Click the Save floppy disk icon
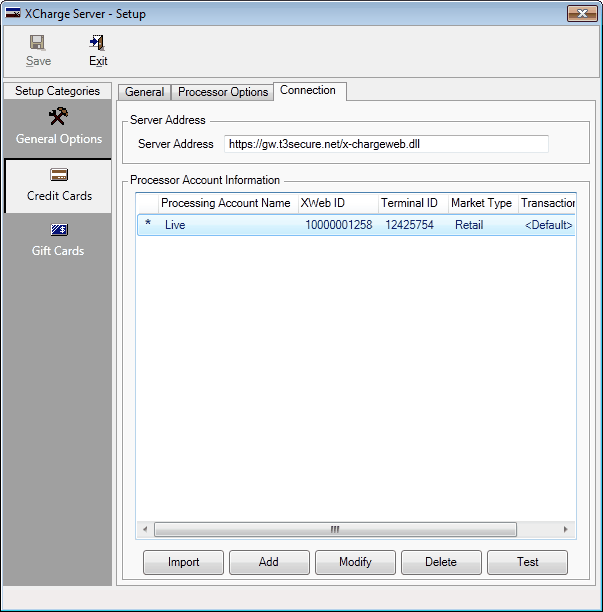The image size is (603, 612). pos(37,43)
